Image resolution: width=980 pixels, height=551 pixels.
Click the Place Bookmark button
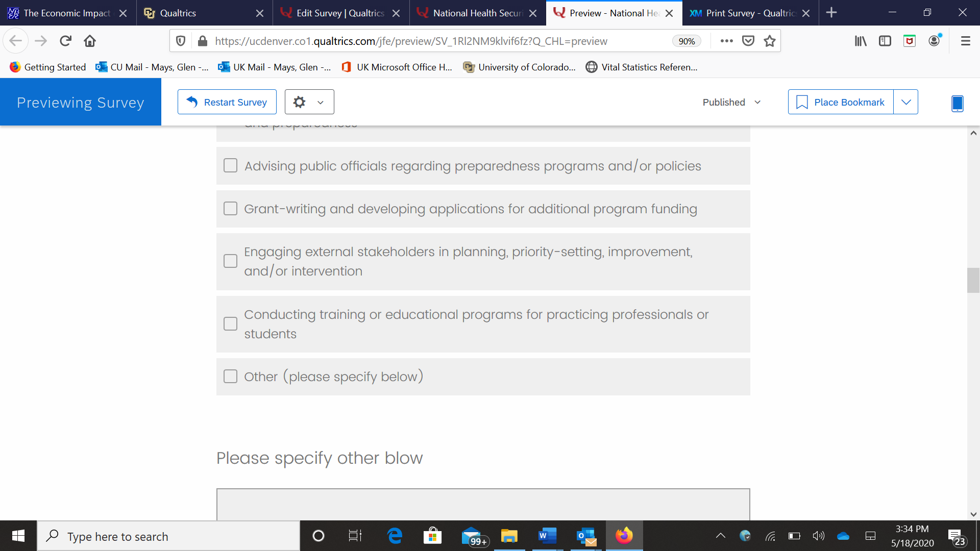coord(841,102)
